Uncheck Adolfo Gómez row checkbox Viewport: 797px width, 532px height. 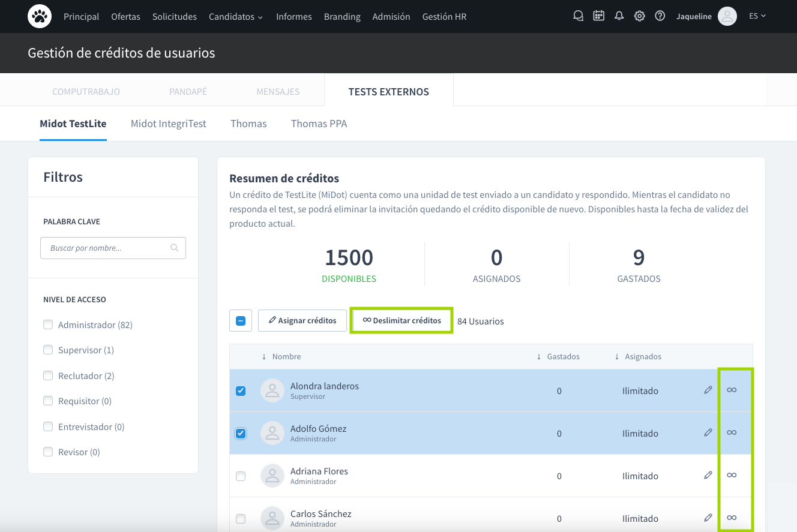pyautogui.click(x=241, y=434)
